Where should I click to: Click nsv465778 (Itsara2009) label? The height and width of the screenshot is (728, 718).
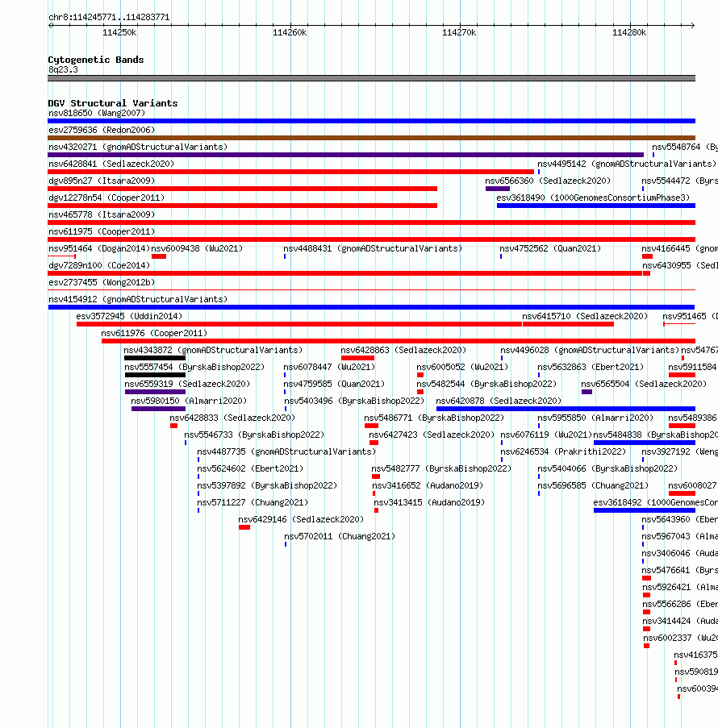point(102,215)
